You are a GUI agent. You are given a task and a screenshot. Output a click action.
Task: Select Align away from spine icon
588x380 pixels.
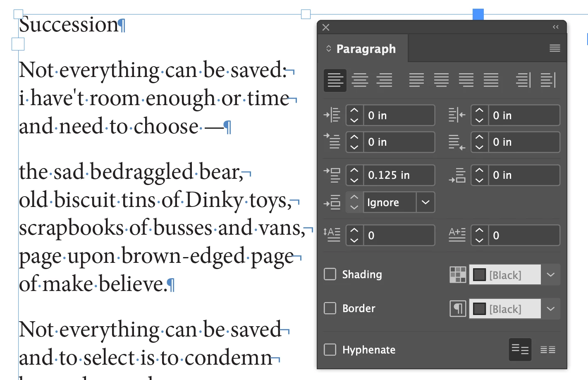coord(548,80)
